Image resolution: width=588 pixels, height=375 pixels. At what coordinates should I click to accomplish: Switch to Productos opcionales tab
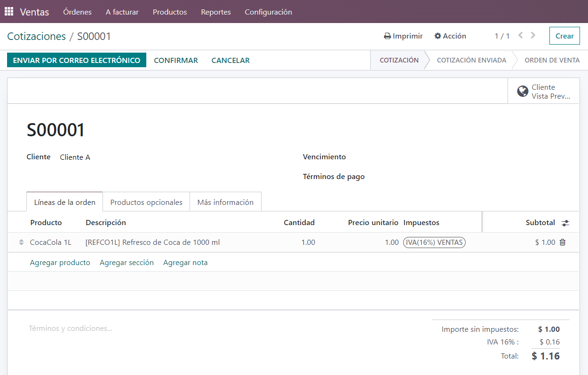(x=146, y=202)
